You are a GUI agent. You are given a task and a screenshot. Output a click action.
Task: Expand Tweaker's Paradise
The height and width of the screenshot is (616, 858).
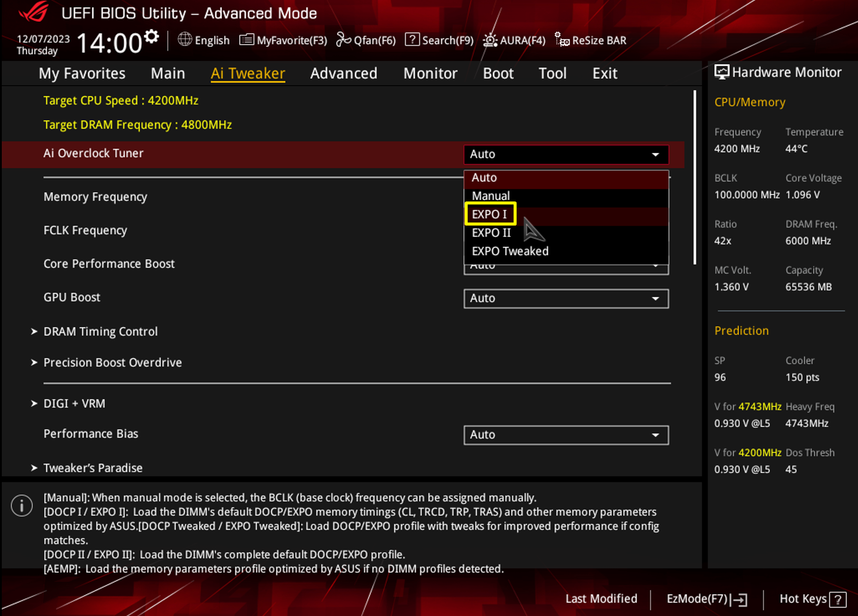click(x=93, y=468)
